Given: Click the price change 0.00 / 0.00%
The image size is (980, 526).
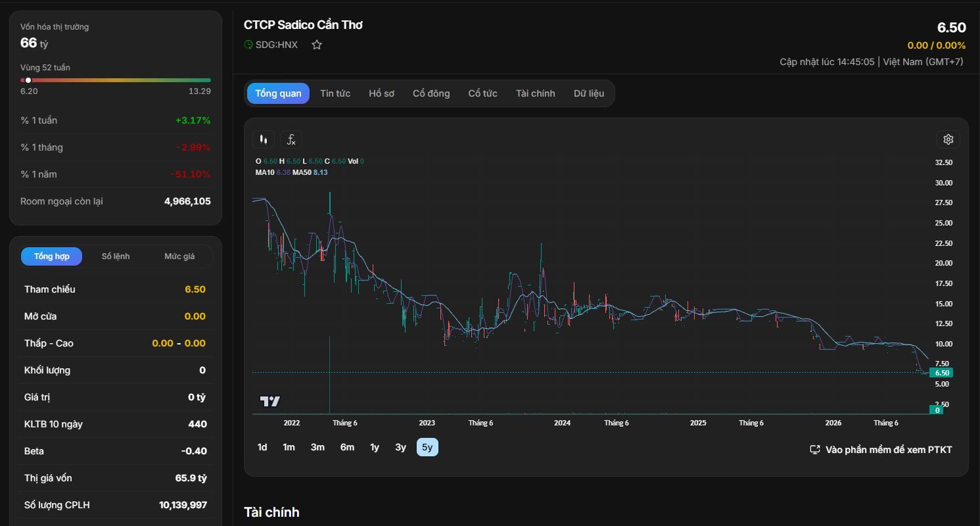Looking at the screenshot, I should click(937, 45).
